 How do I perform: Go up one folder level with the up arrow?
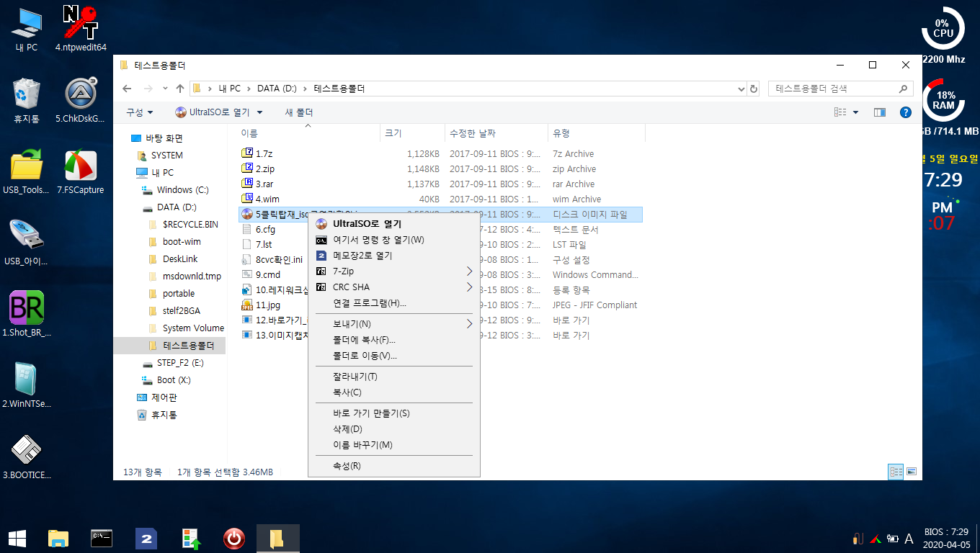[180, 89]
